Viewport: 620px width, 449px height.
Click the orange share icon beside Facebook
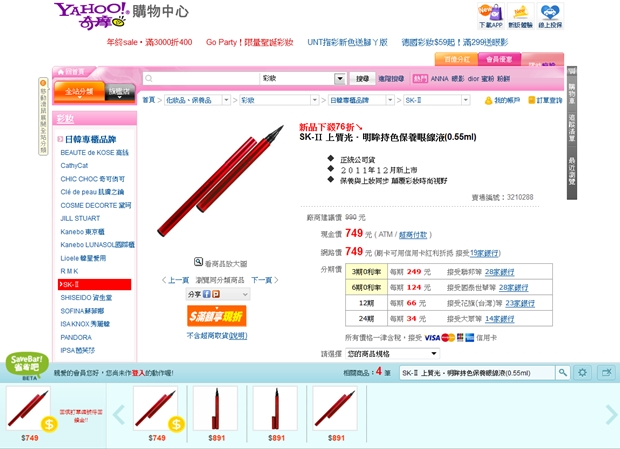(x=215, y=294)
